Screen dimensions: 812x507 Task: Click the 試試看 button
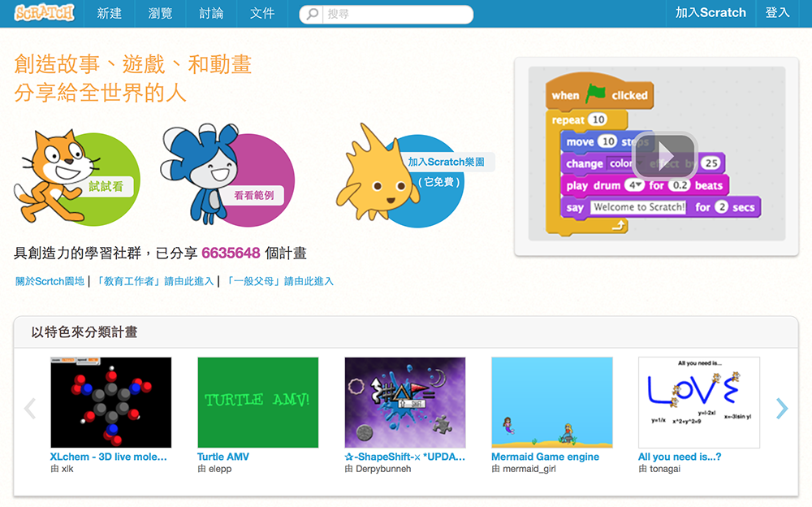point(106,187)
